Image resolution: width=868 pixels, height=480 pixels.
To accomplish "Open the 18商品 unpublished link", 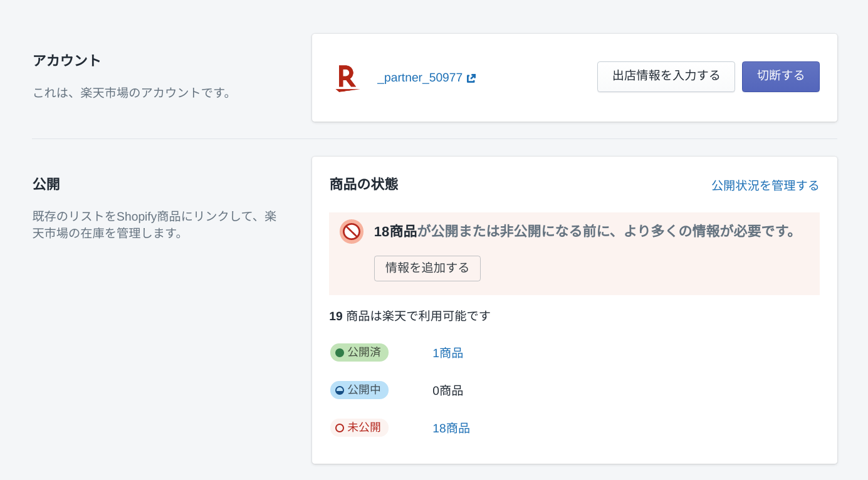I will click(451, 428).
